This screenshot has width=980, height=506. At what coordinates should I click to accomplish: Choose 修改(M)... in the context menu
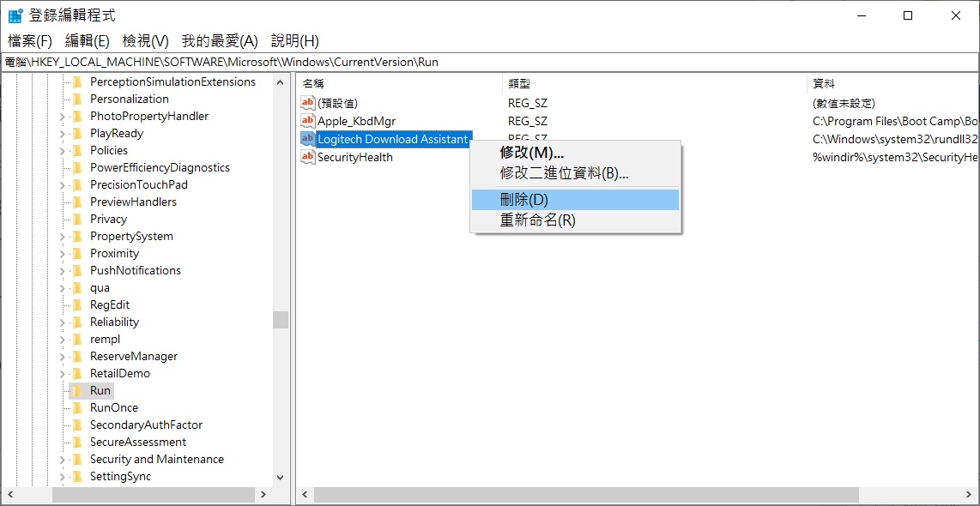coord(575,153)
